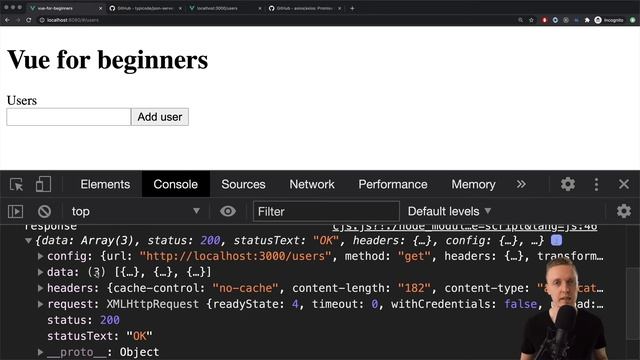Click the site info icon before localhost
This screenshot has width=640, height=360.
(x=42, y=20)
